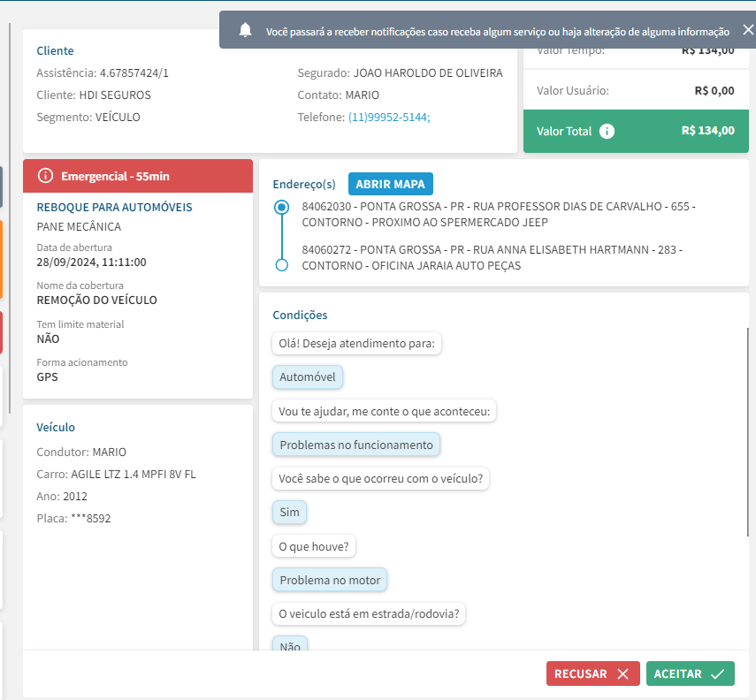Click the Sim answer chip
The image size is (756, 700).
(x=289, y=512)
